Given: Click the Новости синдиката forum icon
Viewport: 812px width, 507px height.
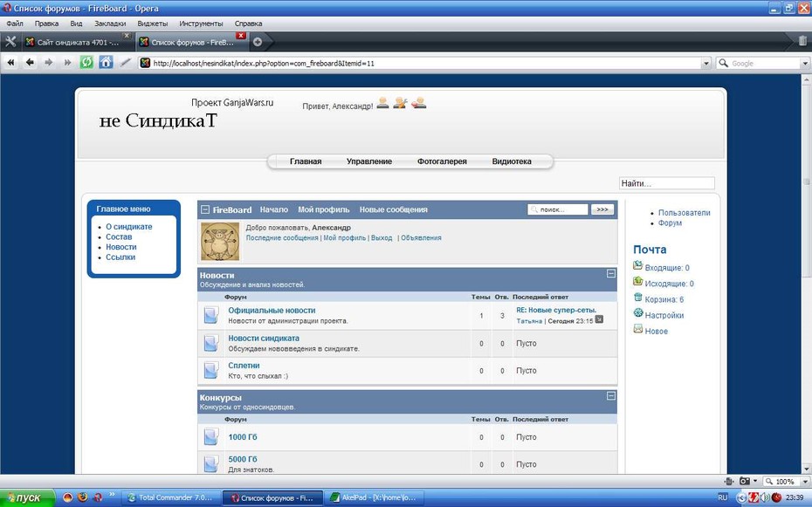Looking at the screenshot, I should (210, 343).
